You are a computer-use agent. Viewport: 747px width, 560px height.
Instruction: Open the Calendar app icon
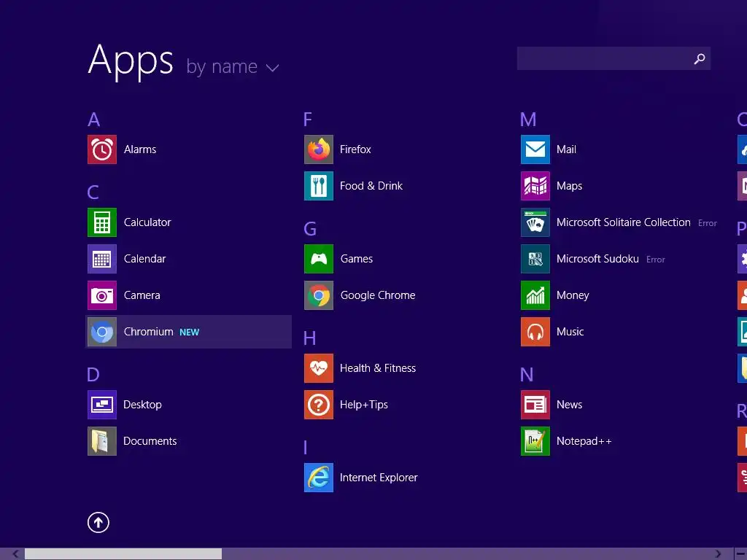102,259
